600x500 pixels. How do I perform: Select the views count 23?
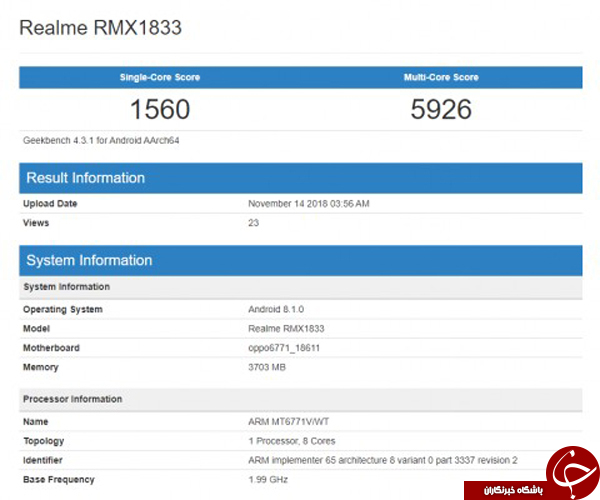[253, 223]
